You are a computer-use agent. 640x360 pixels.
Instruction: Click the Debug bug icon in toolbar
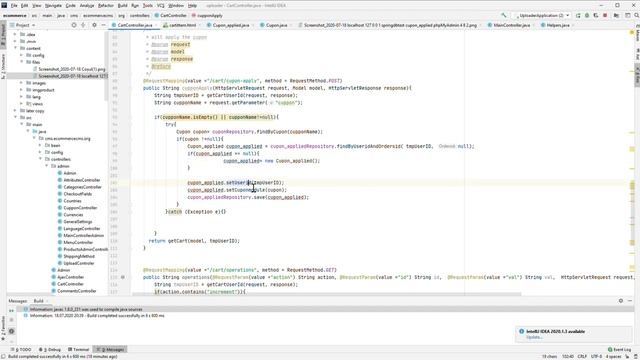(587, 16)
